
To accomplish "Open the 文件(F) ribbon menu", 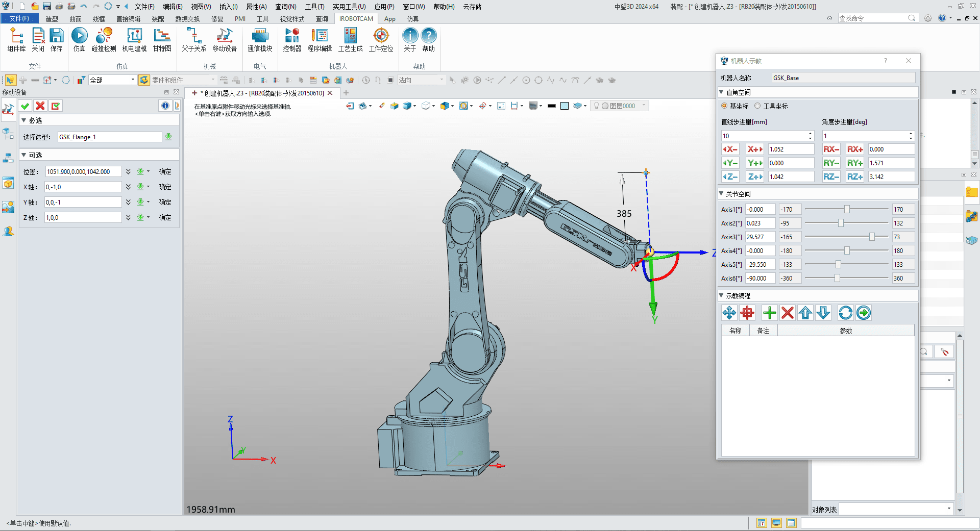I will click(x=19, y=18).
